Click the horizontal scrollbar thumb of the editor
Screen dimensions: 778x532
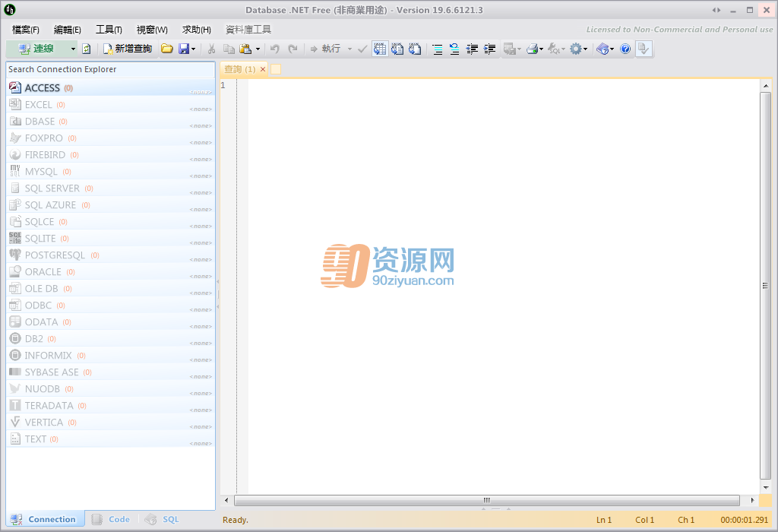pos(487,500)
